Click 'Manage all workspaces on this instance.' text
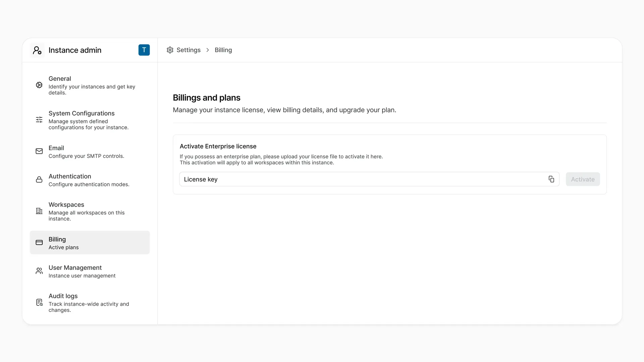The height and width of the screenshot is (362, 644). point(87,216)
